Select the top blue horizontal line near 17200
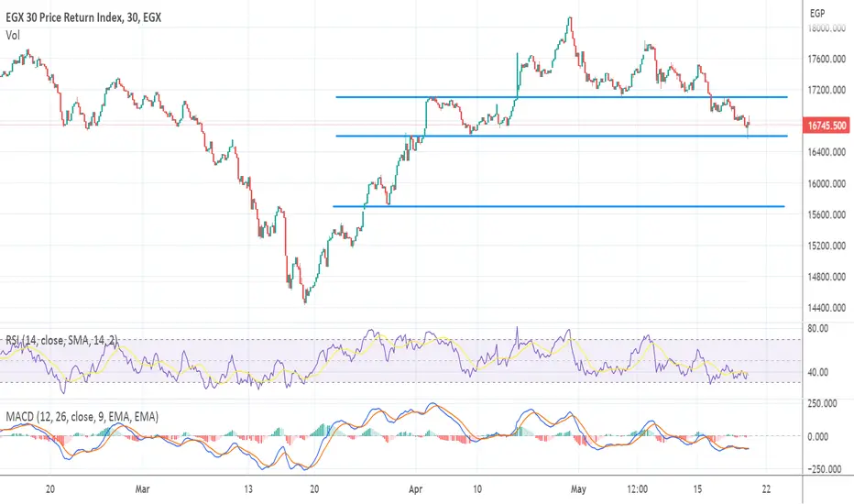854x504 pixels. [562, 97]
